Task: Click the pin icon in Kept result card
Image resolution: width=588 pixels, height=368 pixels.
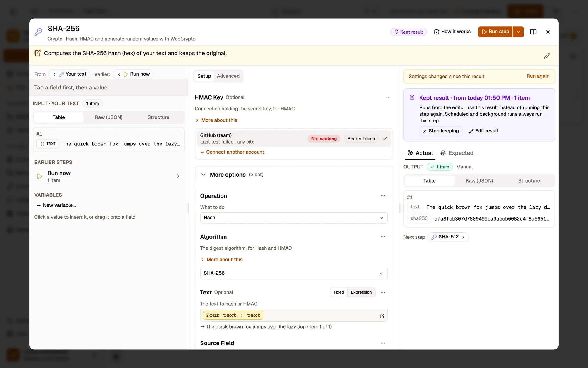Action: click(412, 98)
